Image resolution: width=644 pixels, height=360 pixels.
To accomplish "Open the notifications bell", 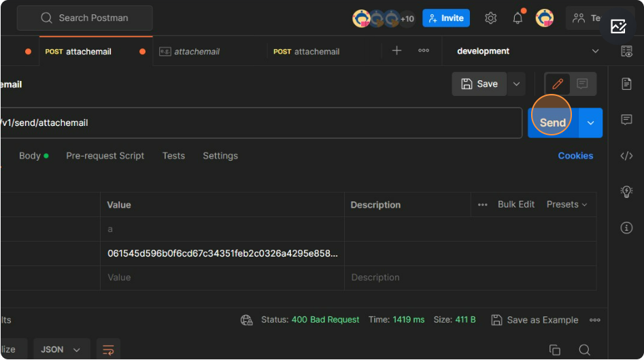I will tap(518, 18).
